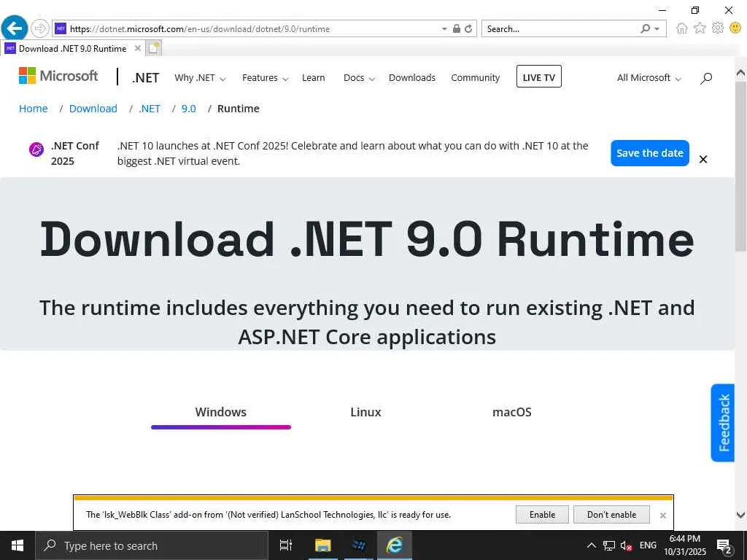Expand the Docs menu
The image size is (747, 560).
[359, 77]
